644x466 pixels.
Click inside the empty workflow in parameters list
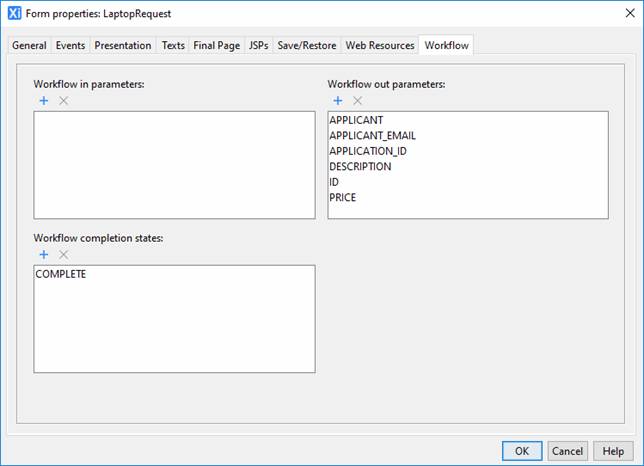coord(174,165)
